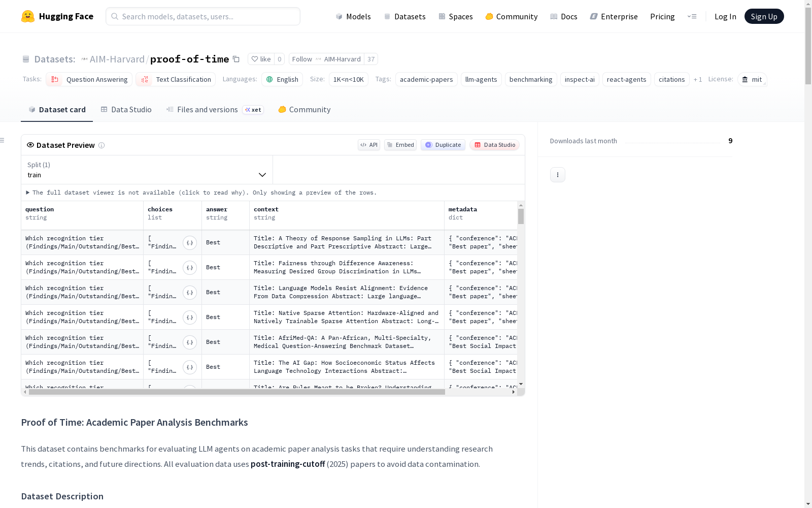The image size is (812, 508).
Task: Switch to the Dataset card tab
Action: coord(57,110)
